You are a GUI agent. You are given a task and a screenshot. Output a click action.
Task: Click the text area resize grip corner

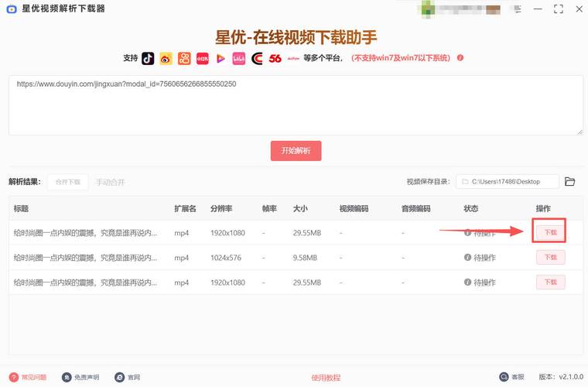(x=579, y=132)
